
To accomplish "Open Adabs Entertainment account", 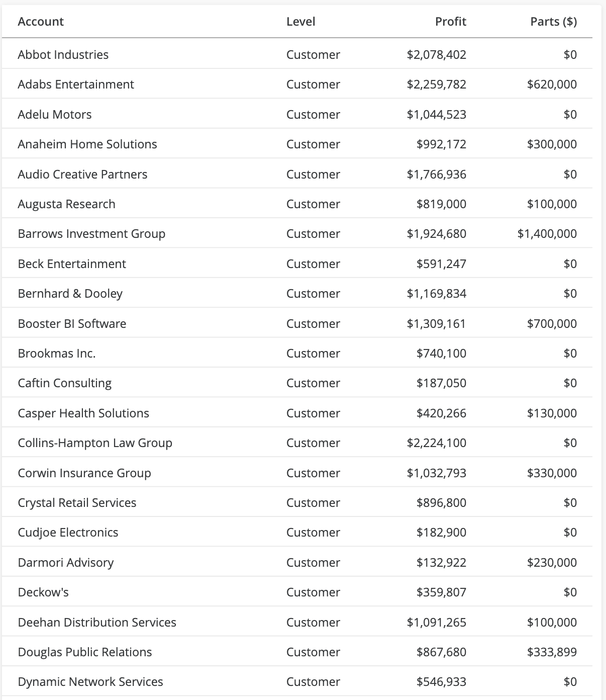I will tap(76, 84).
